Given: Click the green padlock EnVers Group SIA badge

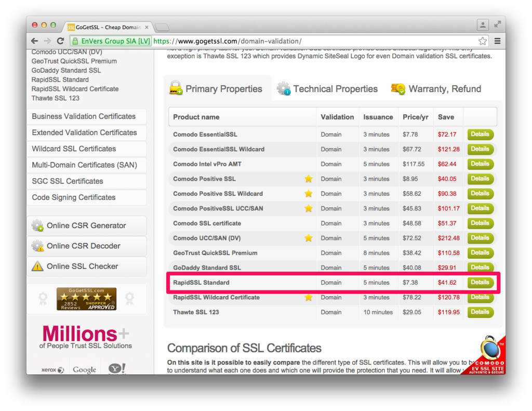Looking at the screenshot, I should tap(111, 41).
